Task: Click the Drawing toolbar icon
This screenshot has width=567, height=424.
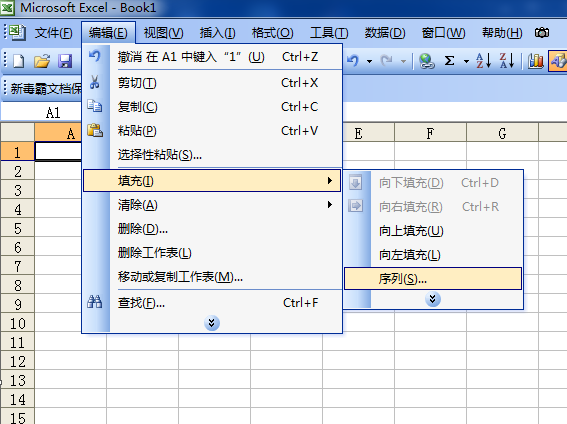Action: [558, 61]
